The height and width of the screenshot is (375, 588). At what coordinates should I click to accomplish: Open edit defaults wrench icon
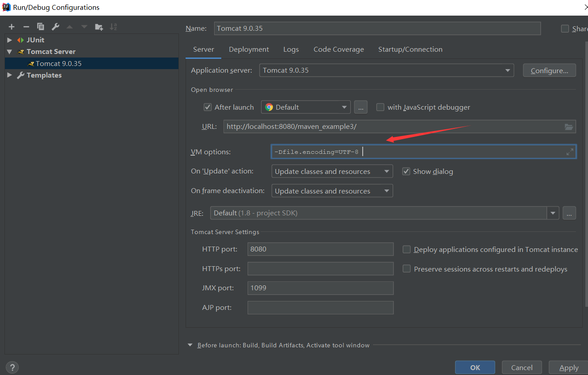tap(55, 27)
